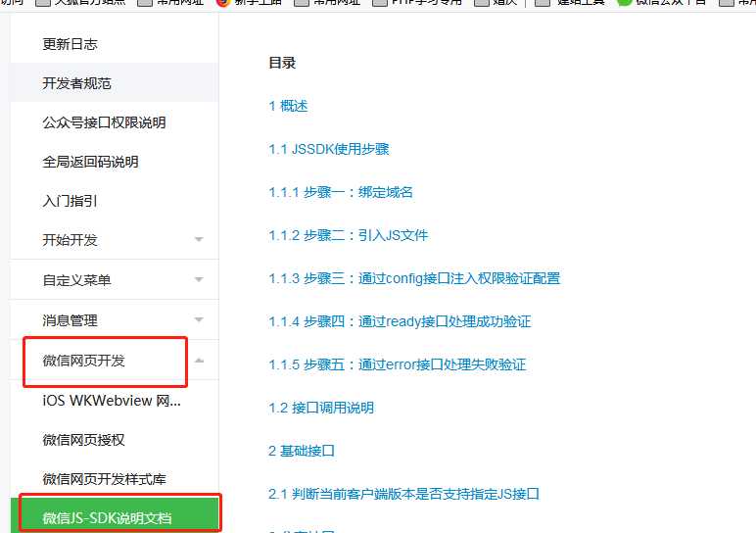Open 入门指引 sidebar entry
The width and height of the screenshot is (756, 533).
point(70,201)
